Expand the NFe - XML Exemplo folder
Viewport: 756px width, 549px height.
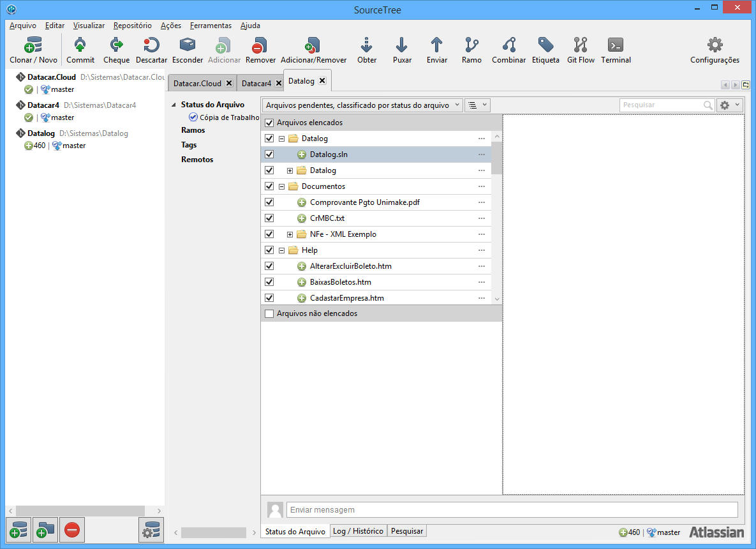click(x=290, y=234)
